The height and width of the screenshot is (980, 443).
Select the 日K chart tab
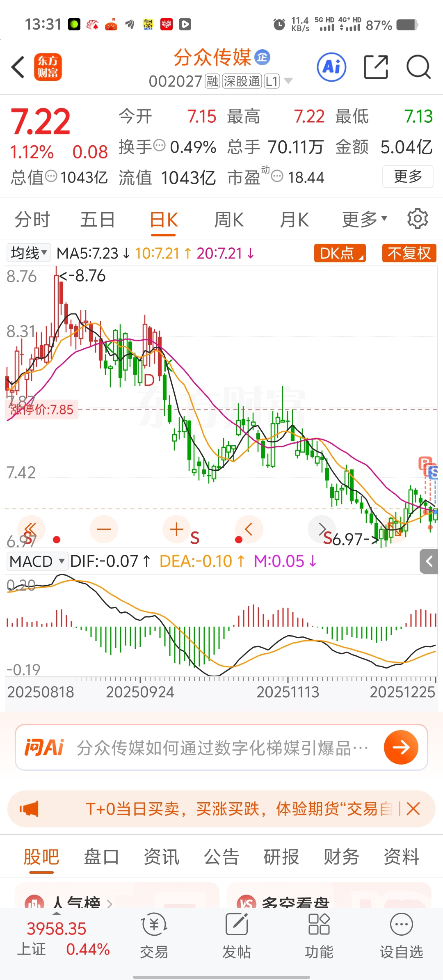[x=163, y=220]
